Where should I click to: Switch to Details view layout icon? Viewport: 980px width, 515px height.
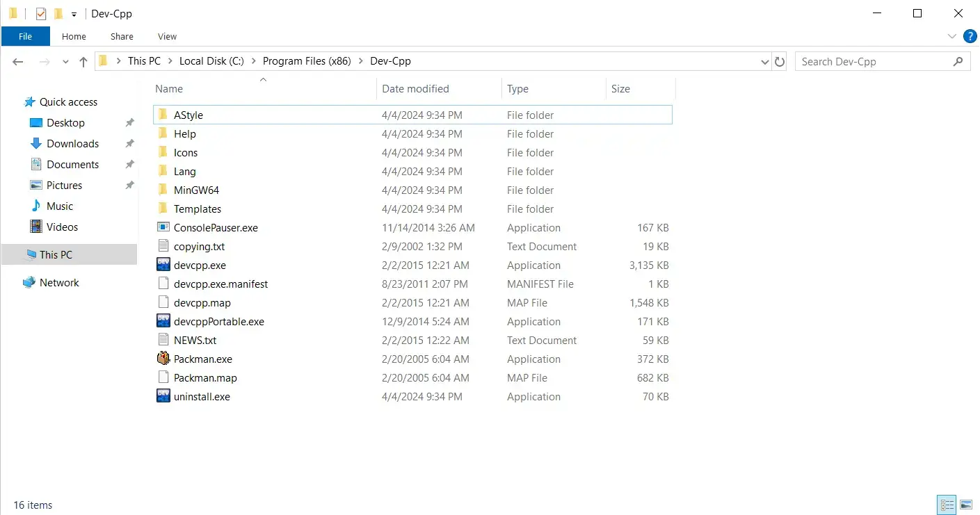[x=947, y=505]
